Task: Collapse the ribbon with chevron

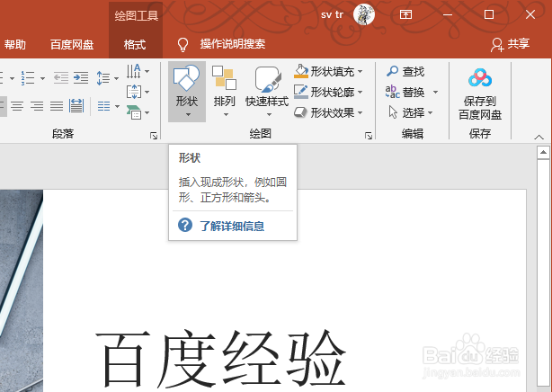Action: click(x=539, y=137)
